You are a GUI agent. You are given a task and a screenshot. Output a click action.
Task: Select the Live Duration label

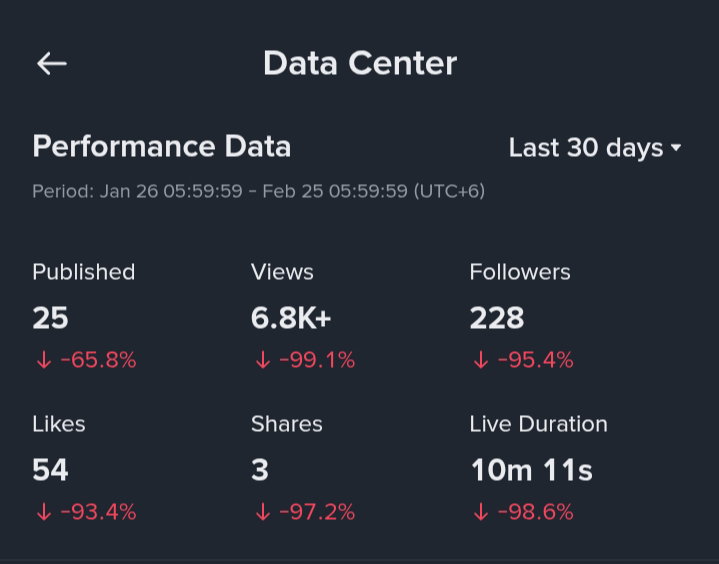point(538,424)
